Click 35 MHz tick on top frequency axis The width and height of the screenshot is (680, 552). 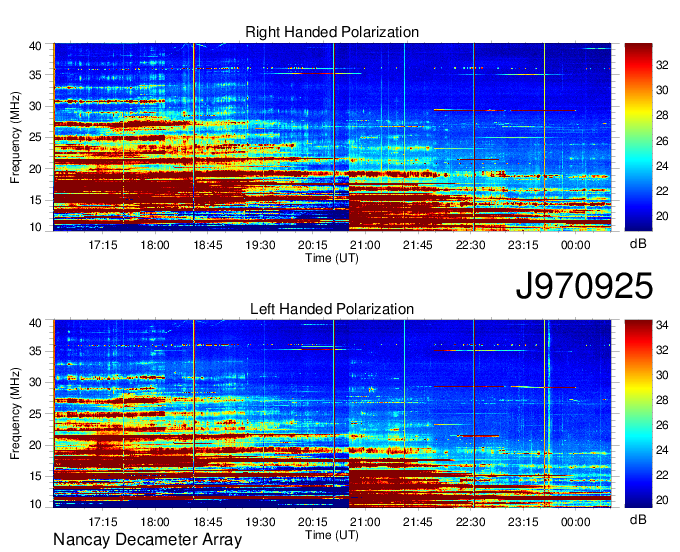click(x=35, y=75)
